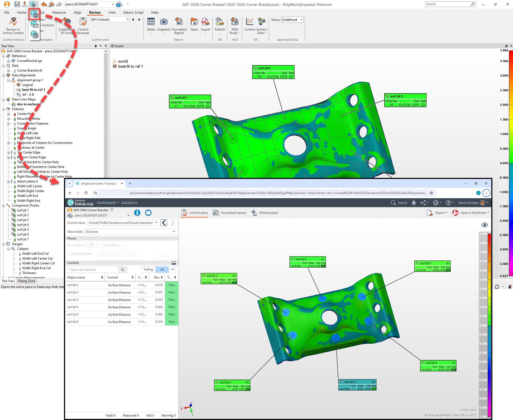Bookmark page with browser star icon
Viewport: 513px width, 420px height.
(431, 193)
